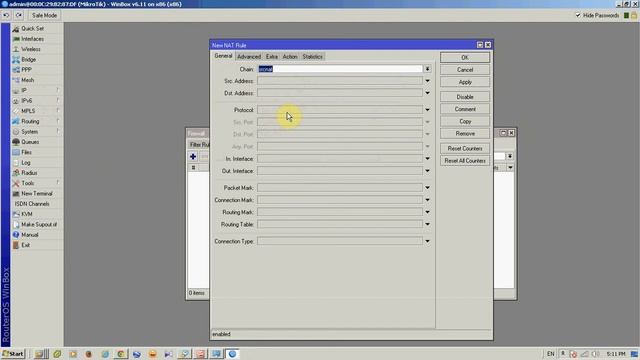Click the blue plus add icon in Firewall window
This screenshot has width=640, height=360.
tap(193, 156)
